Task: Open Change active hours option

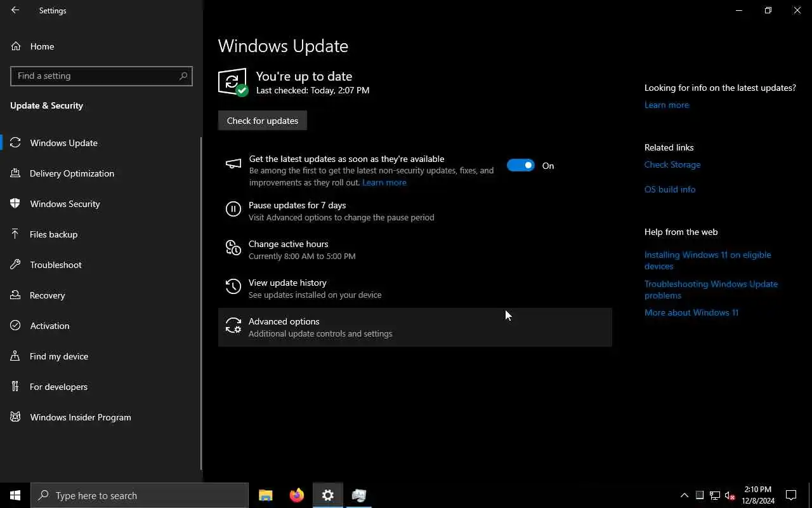Action: click(x=415, y=250)
